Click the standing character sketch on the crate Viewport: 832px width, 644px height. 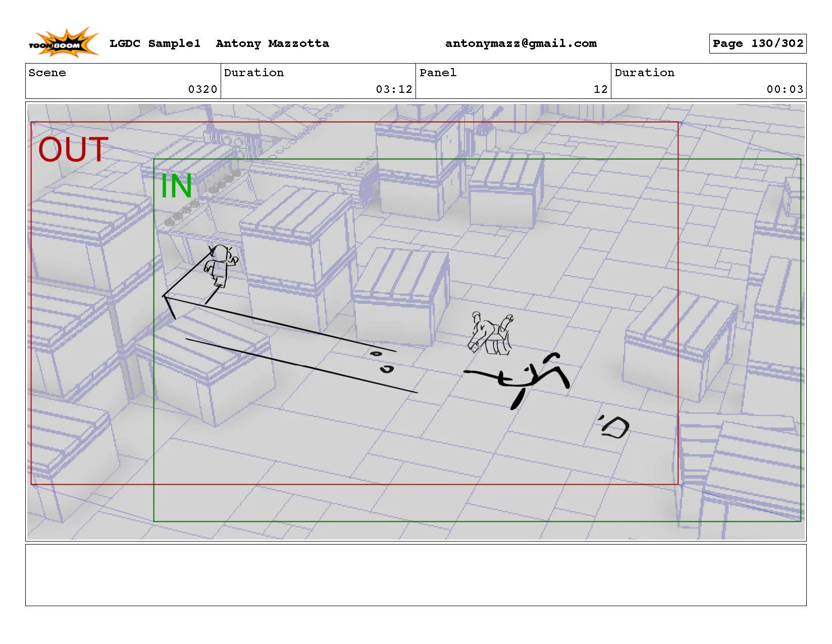(x=221, y=266)
